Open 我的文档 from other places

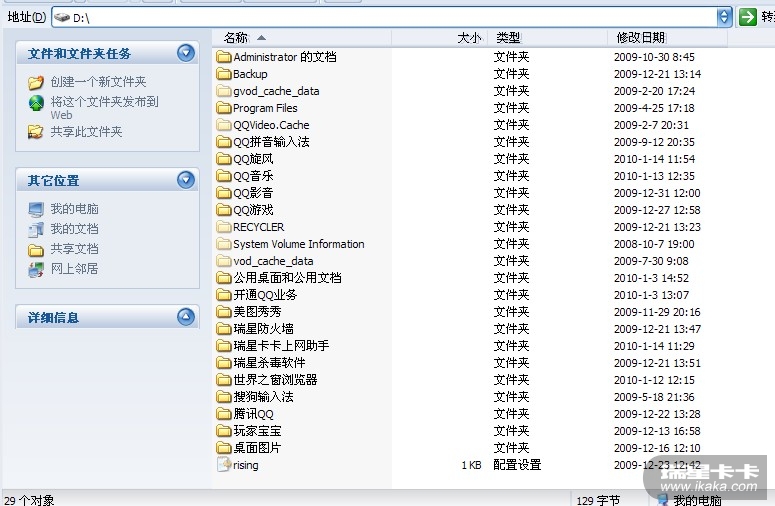click(x=74, y=229)
